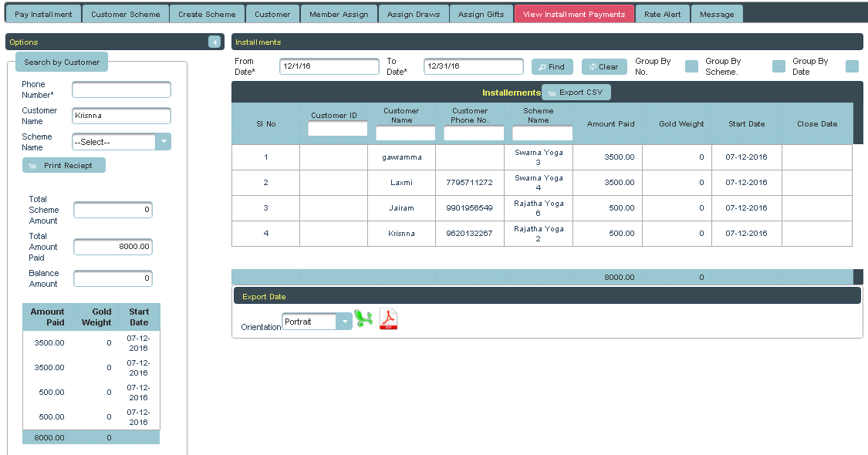Print Reciept for the customer
This screenshot has width=868, height=455.
[63, 165]
